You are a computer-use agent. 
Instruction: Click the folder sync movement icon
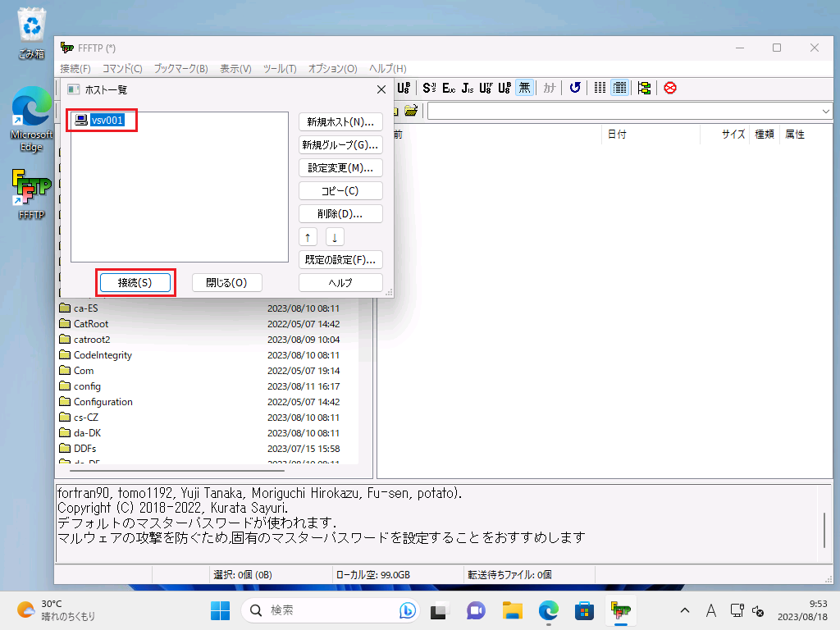click(644, 88)
